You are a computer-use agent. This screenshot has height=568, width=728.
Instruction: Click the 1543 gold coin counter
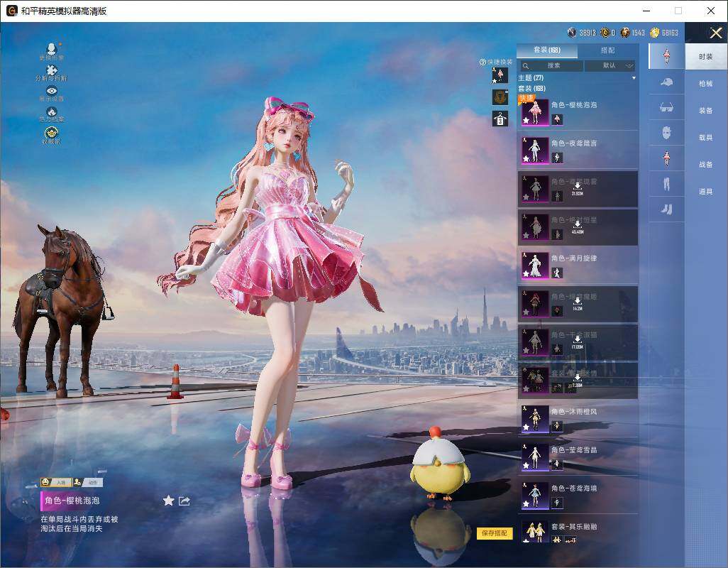[x=633, y=33]
